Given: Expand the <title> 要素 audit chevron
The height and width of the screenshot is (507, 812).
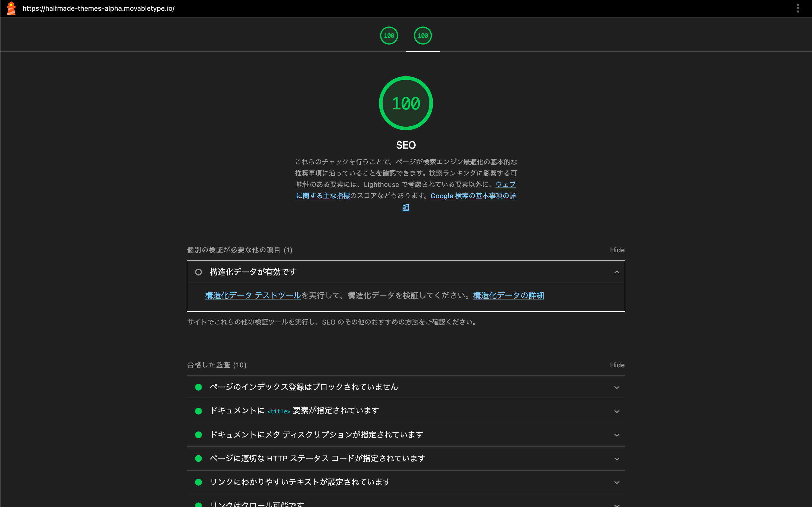Looking at the screenshot, I should (617, 411).
